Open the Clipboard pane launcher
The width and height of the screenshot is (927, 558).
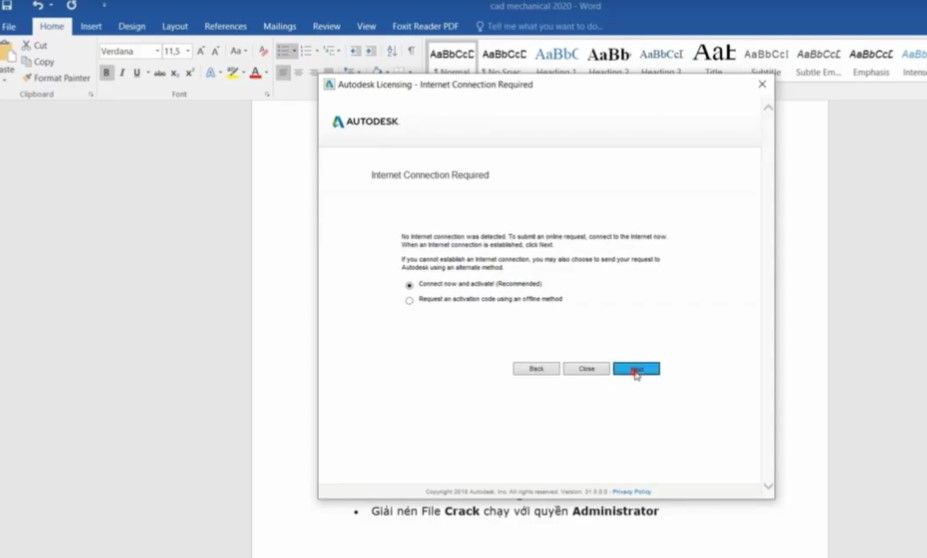[x=91, y=94]
